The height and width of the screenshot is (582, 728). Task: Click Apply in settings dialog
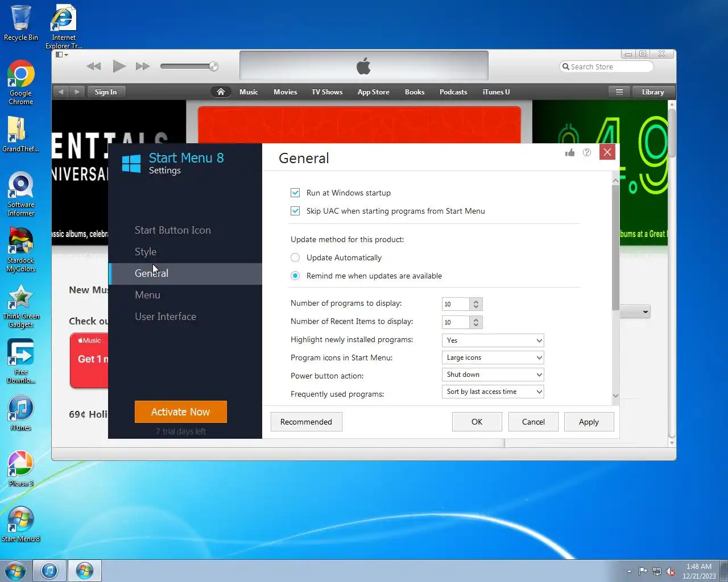(x=589, y=422)
